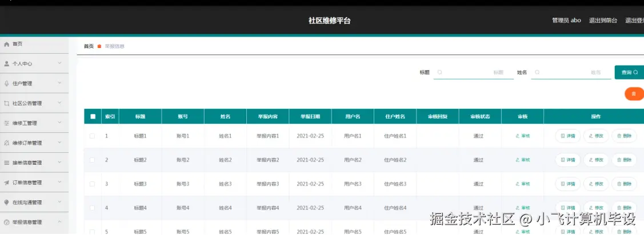Screen dimensions: 644x235
Task: Click the bulb icon beside 在线沟通管理
Action: click(x=6, y=202)
